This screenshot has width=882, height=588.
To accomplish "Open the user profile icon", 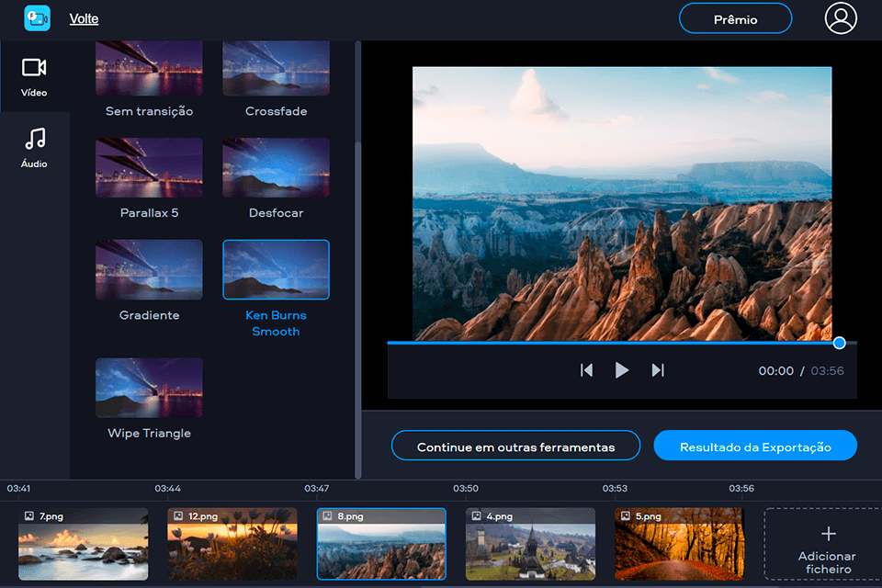I will [x=841, y=18].
